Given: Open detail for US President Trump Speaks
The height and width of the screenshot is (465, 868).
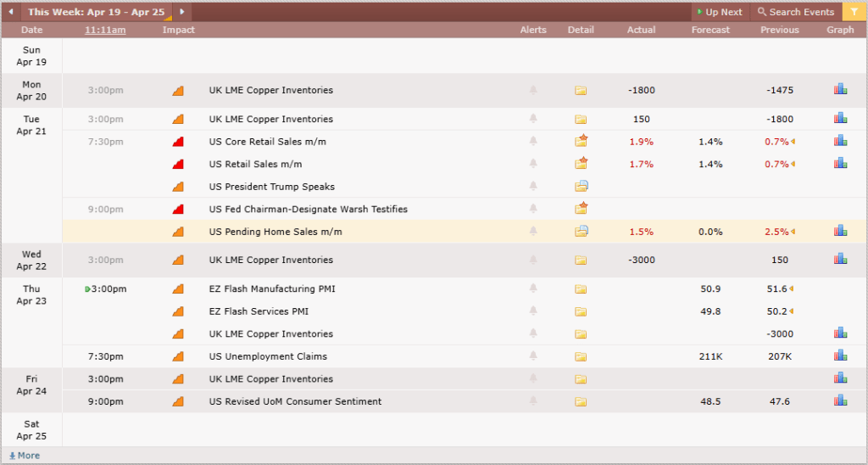Looking at the screenshot, I should pos(581,187).
